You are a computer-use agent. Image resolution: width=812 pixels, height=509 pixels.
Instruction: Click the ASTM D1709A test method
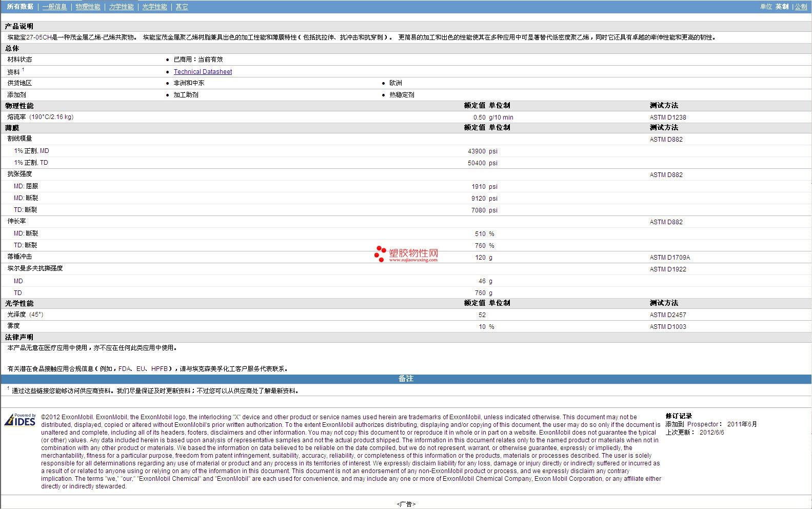[670, 258]
